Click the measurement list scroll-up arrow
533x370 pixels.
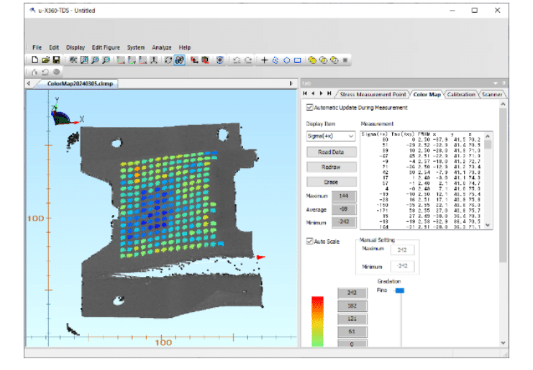tap(487, 136)
